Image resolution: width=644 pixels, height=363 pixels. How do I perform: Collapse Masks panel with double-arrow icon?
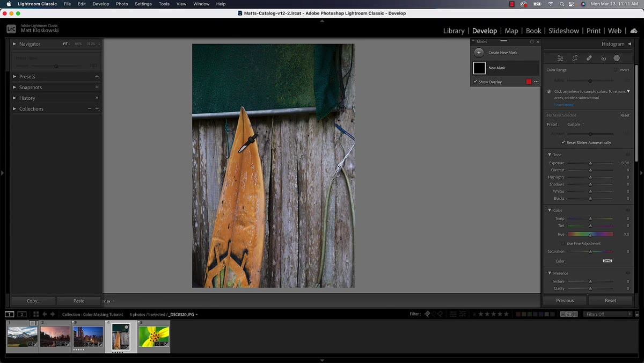click(x=537, y=41)
